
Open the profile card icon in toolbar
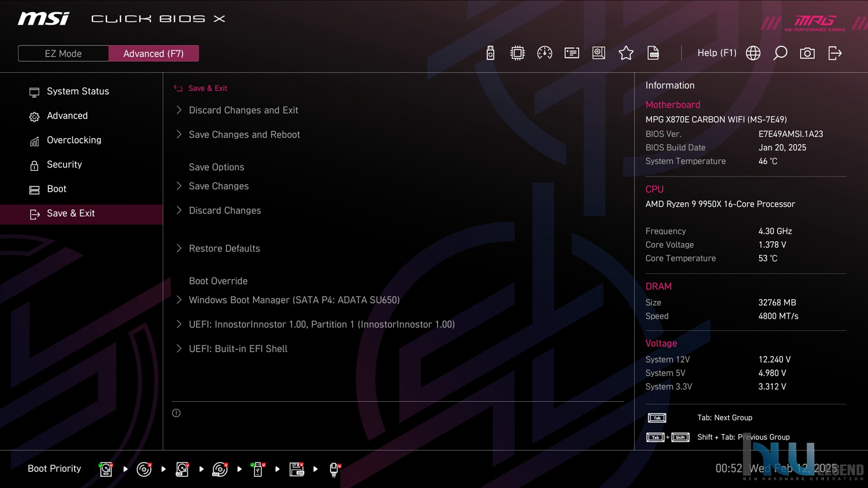tap(572, 53)
